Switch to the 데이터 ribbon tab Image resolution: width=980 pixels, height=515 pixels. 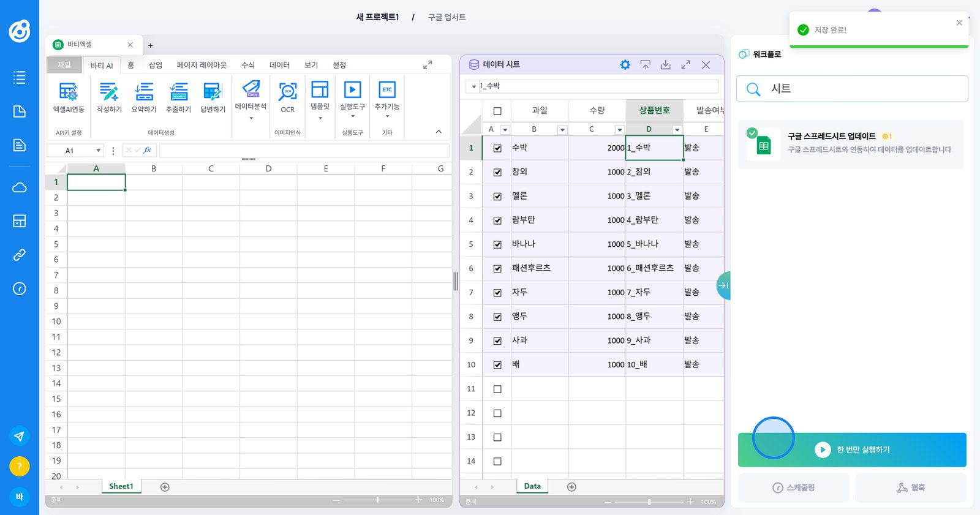click(x=279, y=65)
